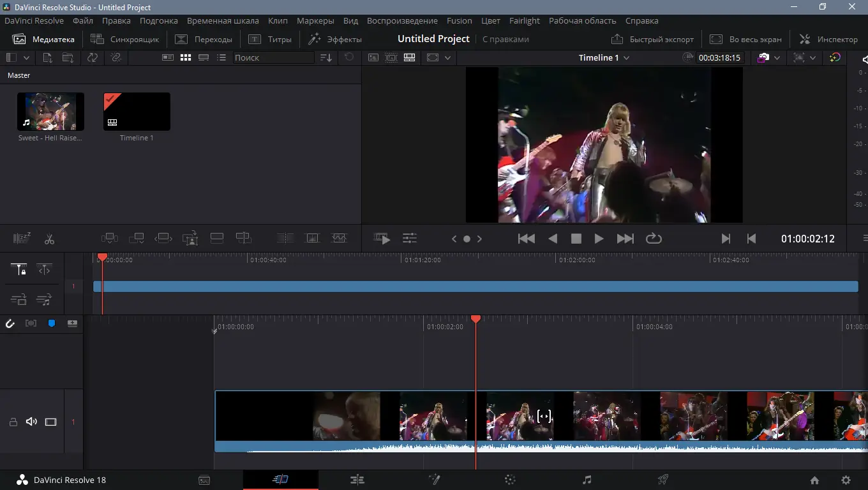Toggle track 1 video enable icon
Viewport: 868px width, 490px height.
50,422
